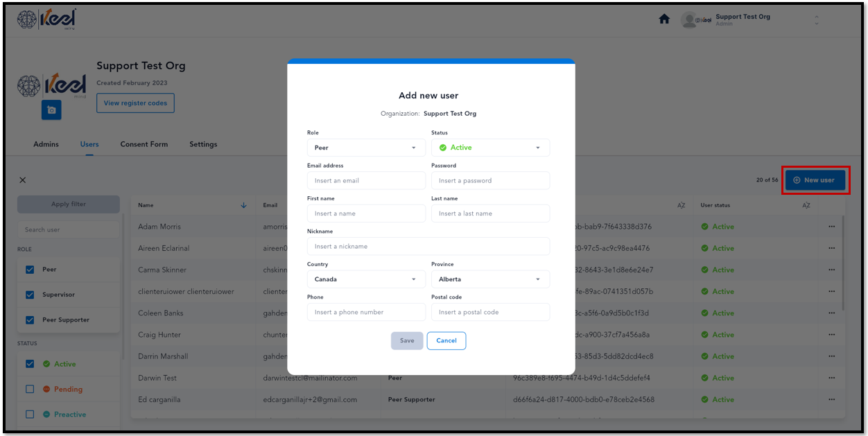This screenshot has height=436, width=868.
Task: Open the Province dropdown showing Alberta
Action: click(490, 279)
